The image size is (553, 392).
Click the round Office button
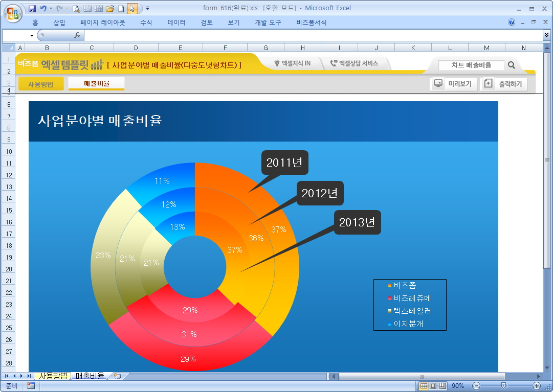coord(12,13)
